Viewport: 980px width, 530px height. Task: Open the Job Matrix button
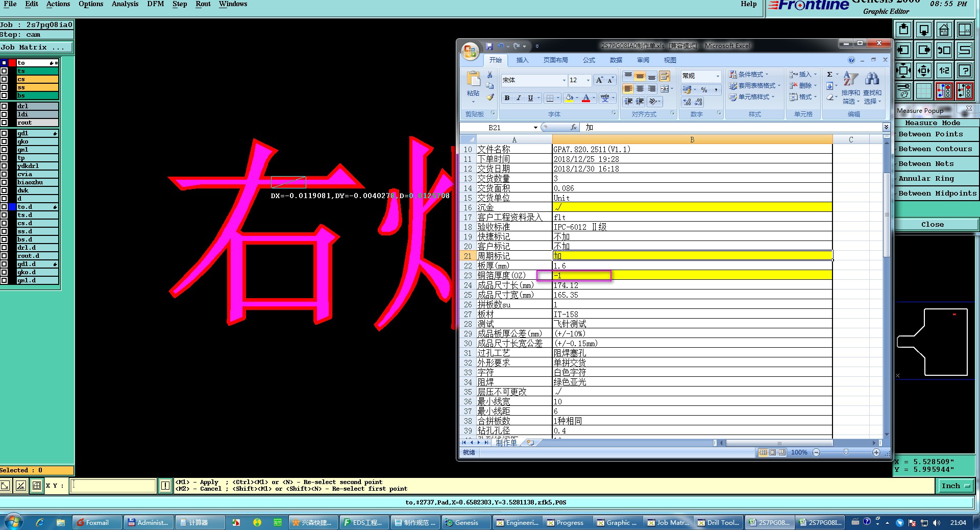36,47
